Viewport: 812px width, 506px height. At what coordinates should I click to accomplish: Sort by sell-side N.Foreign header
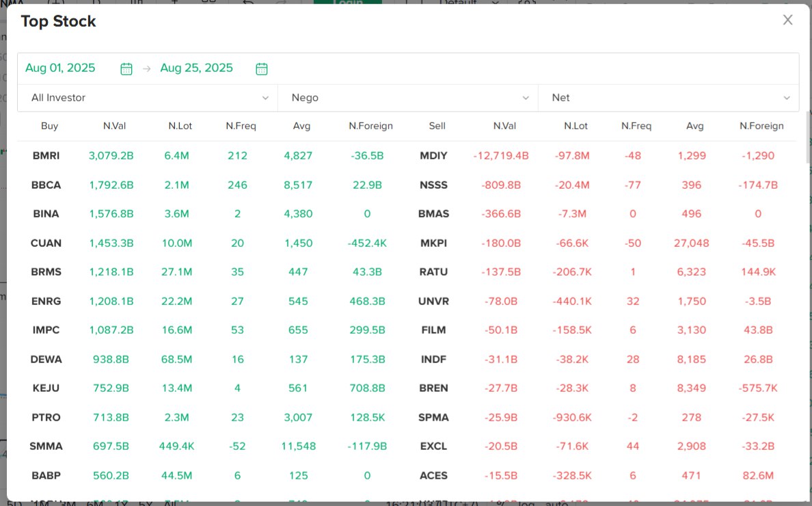pyautogui.click(x=762, y=126)
